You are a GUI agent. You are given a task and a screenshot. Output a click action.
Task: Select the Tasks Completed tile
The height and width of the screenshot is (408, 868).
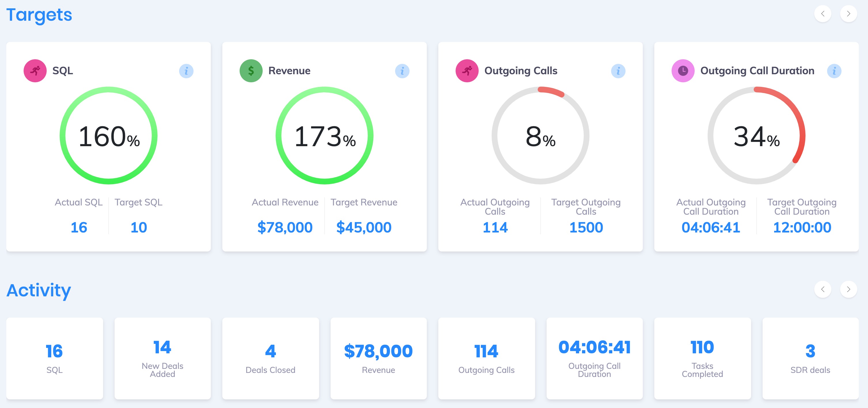click(x=702, y=358)
